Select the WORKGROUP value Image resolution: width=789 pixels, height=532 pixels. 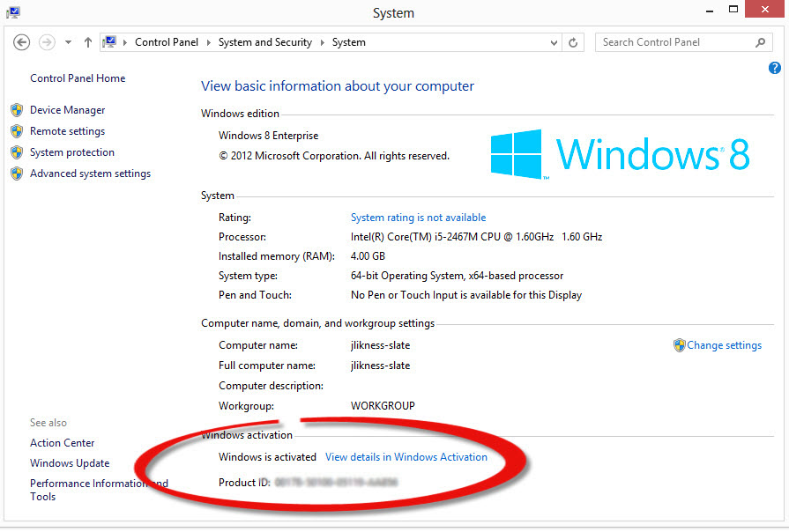coord(383,406)
